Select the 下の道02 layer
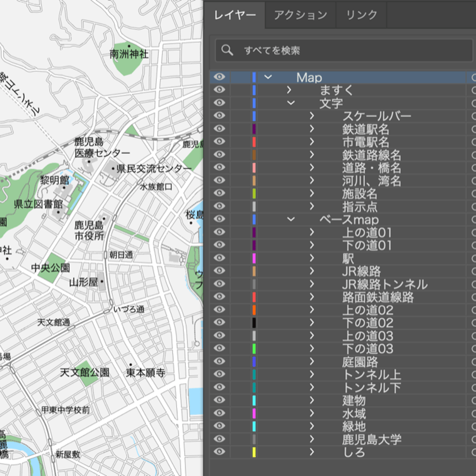The height and width of the screenshot is (476, 476). tap(343, 323)
